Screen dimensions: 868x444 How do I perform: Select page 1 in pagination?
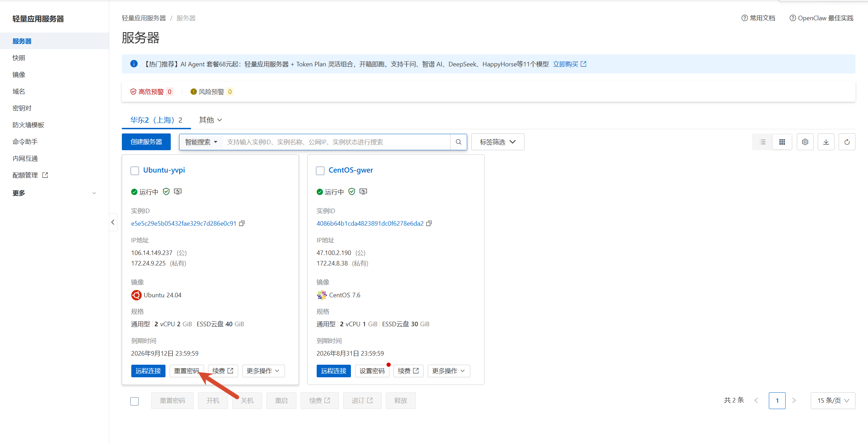coord(777,400)
